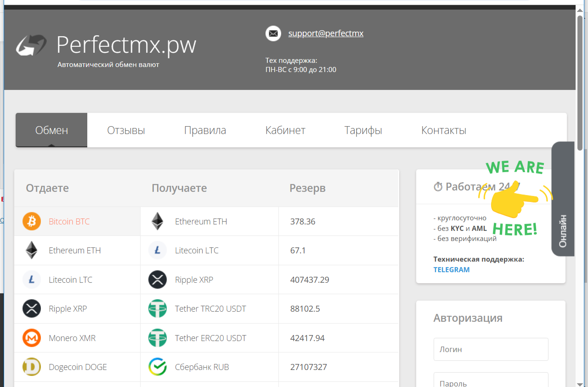Click the Сбербанк RUB logo icon
Viewport: 588px width, 387px height.
(158, 367)
